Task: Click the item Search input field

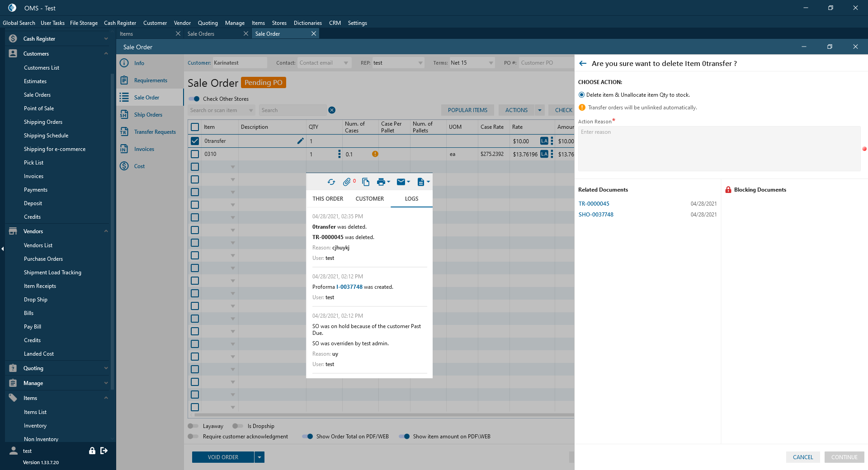Action: pos(293,110)
